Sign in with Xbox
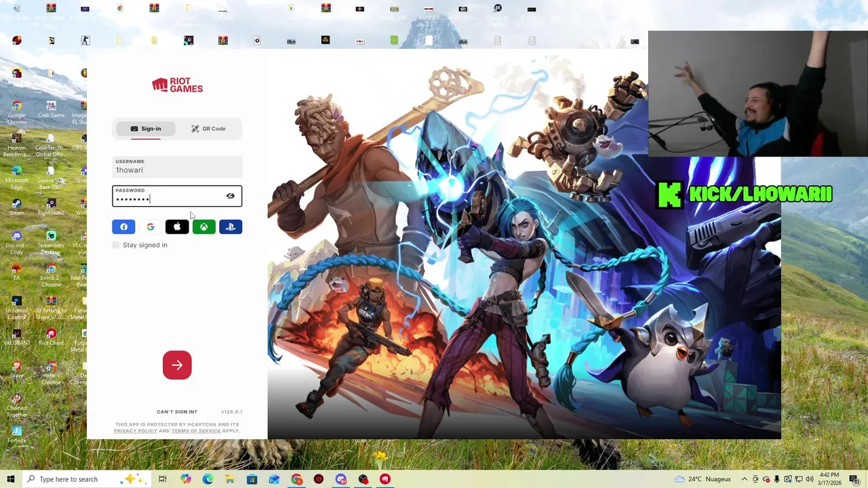The height and width of the screenshot is (488, 868). [x=203, y=227]
